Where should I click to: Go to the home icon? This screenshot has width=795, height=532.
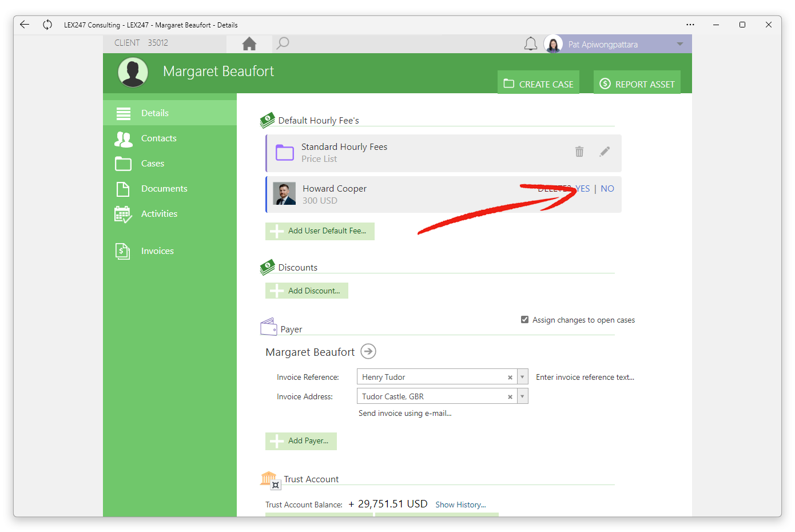(249, 43)
